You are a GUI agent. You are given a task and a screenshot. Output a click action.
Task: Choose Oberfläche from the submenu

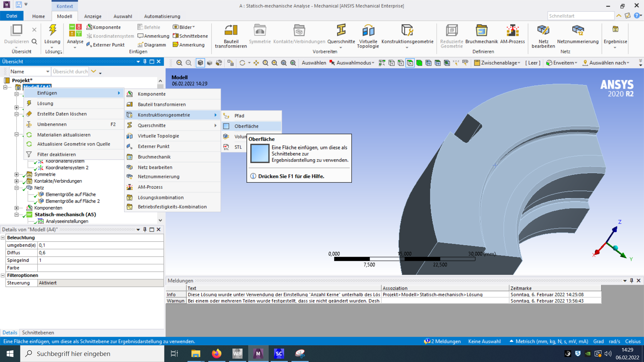tap(252, 126)
